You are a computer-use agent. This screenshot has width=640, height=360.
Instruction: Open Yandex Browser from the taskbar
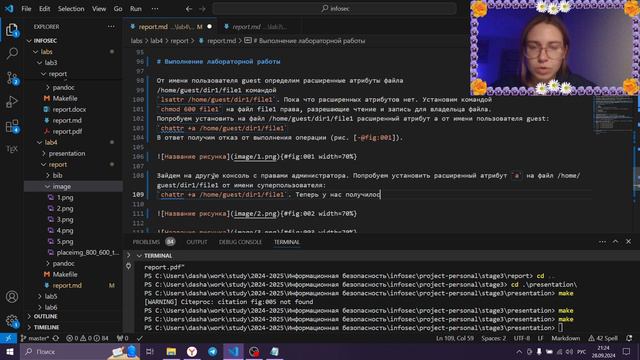pyautogui.click(x=192, y=351)
